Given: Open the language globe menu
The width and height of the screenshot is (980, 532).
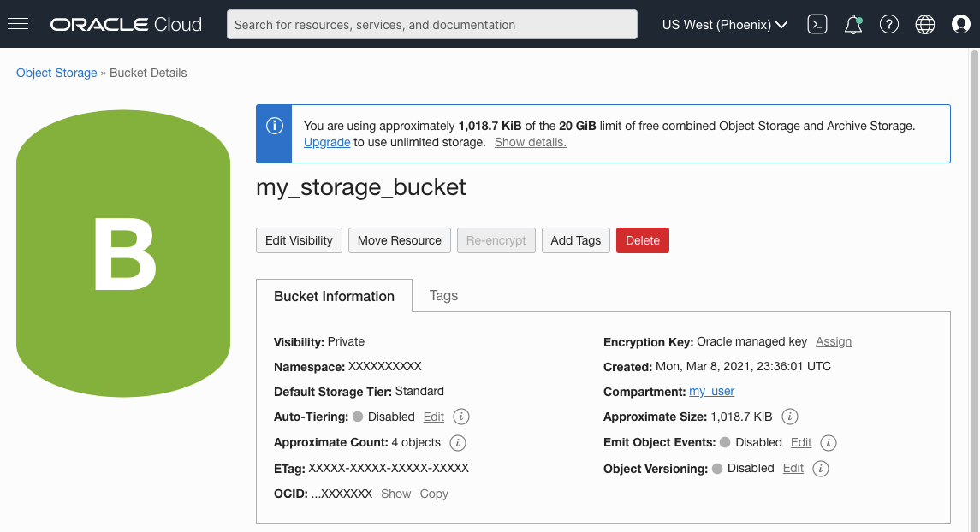Looking at the screenshot, I should (925, 25).
